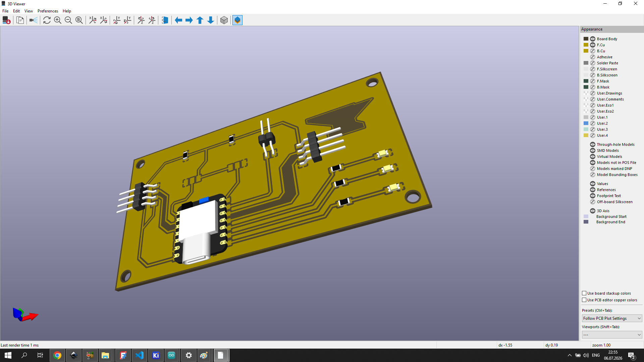
Task: Open the Help menu
Action: (x=67, y=11)
